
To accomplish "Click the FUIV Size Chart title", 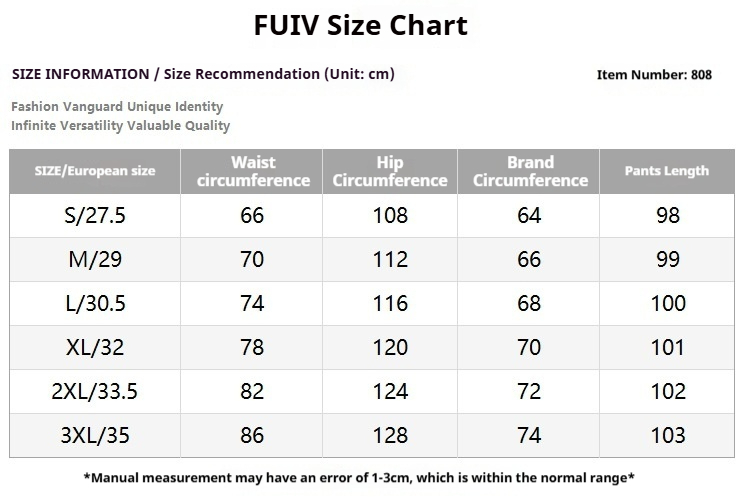I will pyautogui.click(x=360, y=25).
